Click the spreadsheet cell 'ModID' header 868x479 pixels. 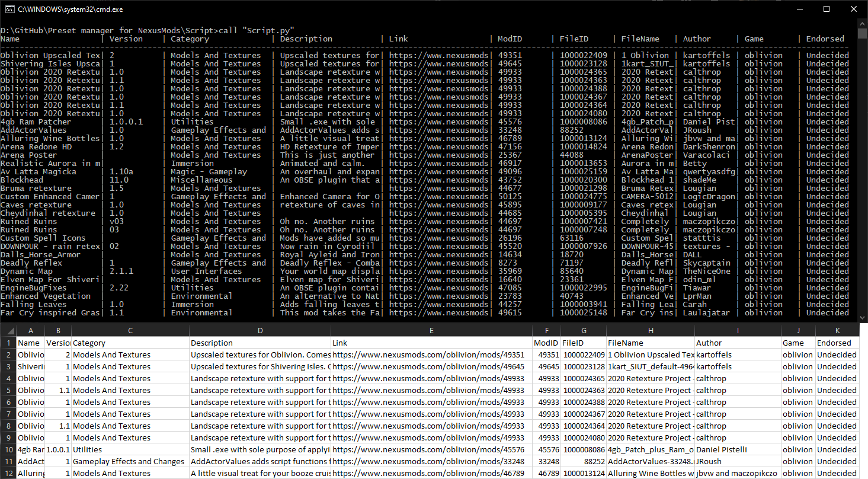click(x=546, y=343)
